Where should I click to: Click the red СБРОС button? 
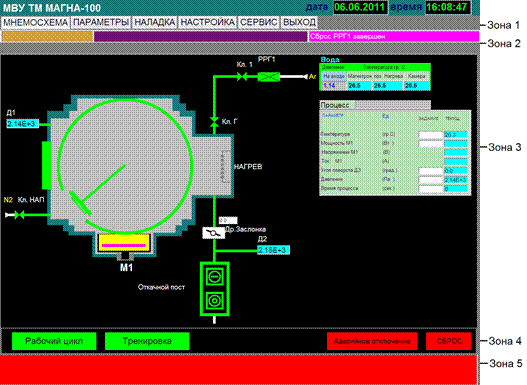point(449,341)
